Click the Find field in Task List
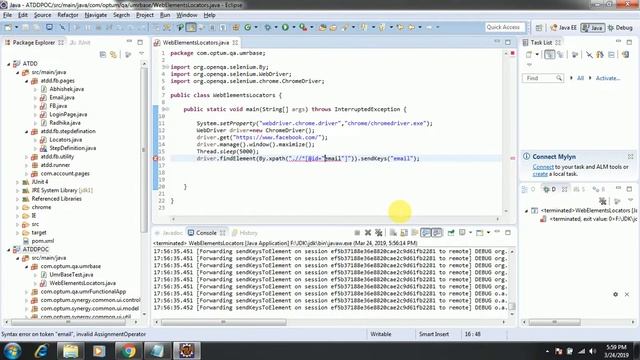 [x=543, y=78]
